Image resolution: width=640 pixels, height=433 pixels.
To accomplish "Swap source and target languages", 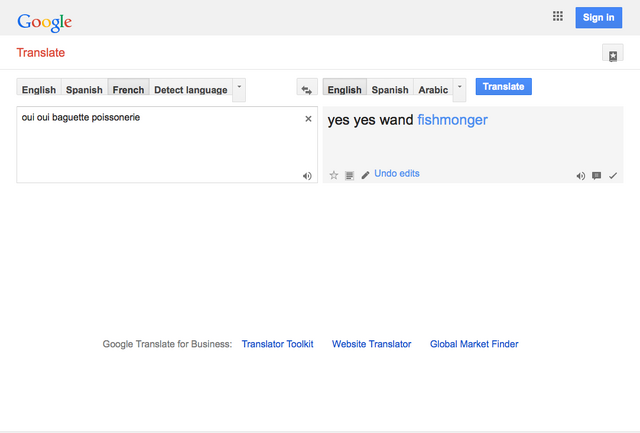I will coord(307,89).
